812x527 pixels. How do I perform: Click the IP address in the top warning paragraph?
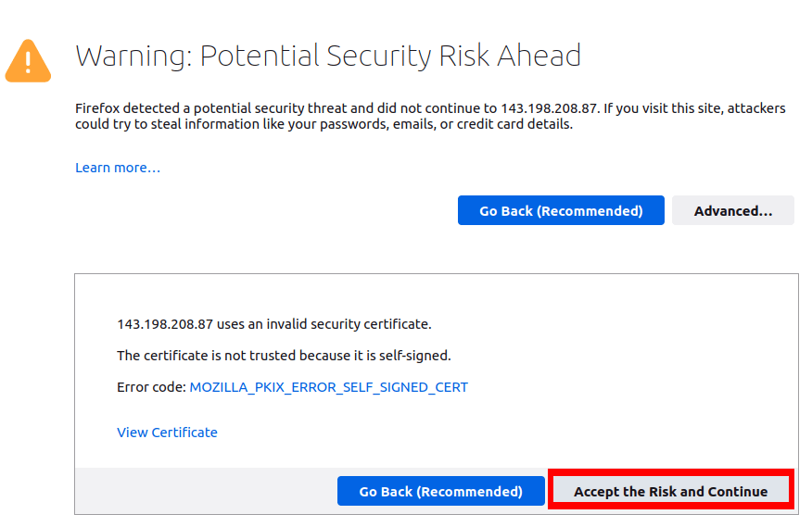(550, 108)
